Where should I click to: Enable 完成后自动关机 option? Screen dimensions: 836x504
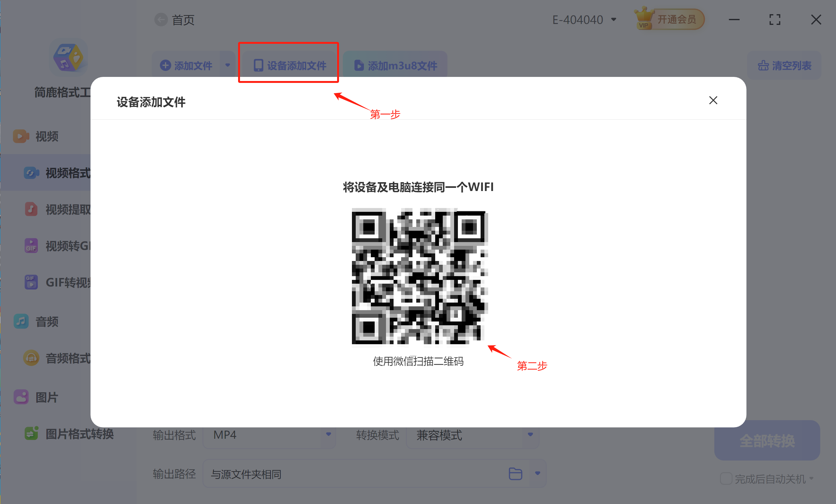coord(726,478)
